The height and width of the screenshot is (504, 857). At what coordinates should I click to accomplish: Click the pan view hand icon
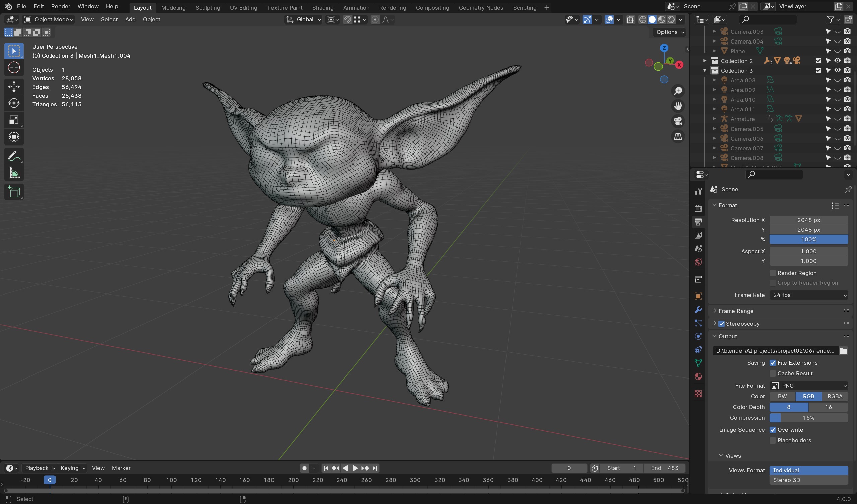(x=678, y=106)
